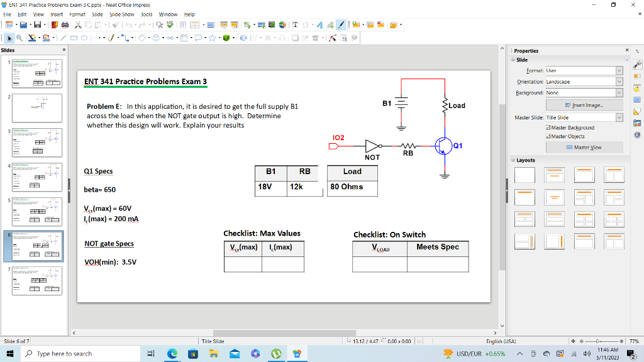Open the Tools menu
Screen dimensions: 644x362
(x=147, y=14)
